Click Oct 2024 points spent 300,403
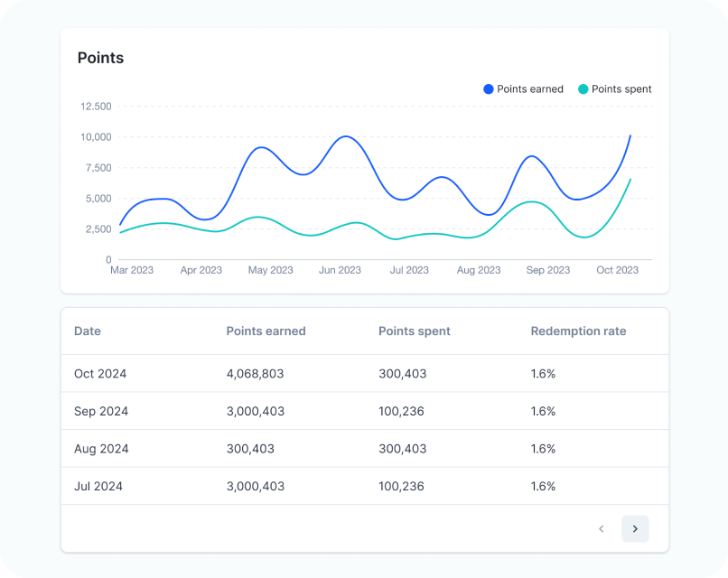Image resolution: width=728 pixels, height=578 pixels. (x=403, y=374)
